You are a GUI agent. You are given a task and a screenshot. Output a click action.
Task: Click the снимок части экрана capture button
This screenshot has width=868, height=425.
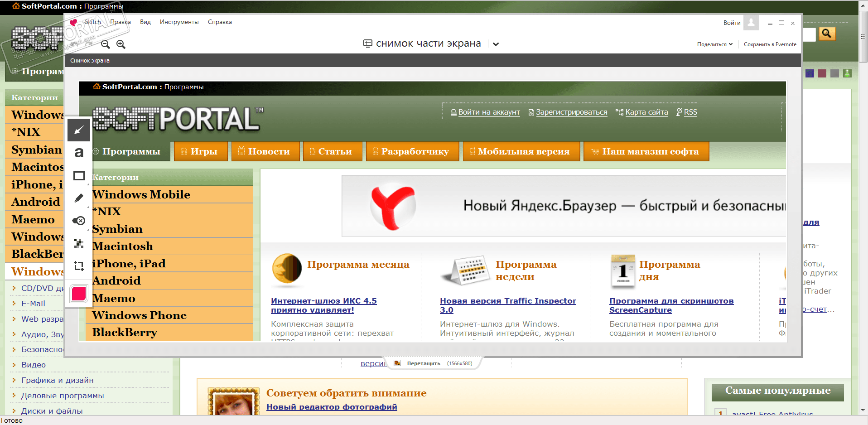422,43
